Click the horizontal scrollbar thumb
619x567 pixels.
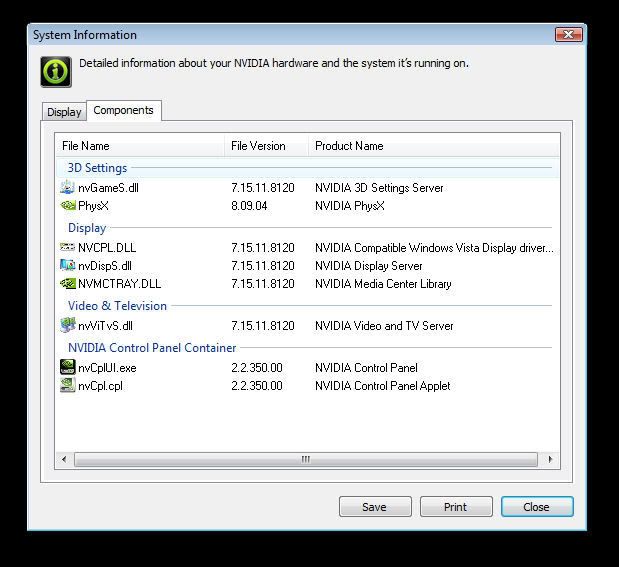coord(306,459)
